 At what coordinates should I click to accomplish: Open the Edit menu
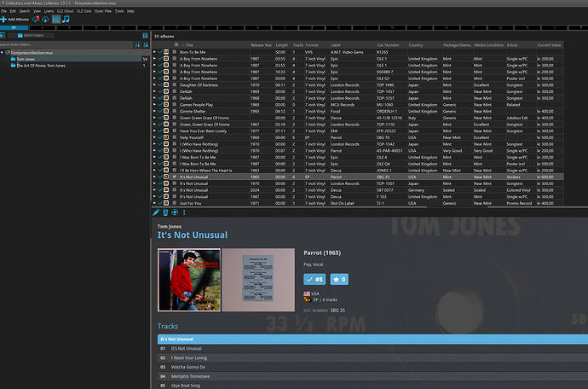pyautogui.click(x=13, y=11)
